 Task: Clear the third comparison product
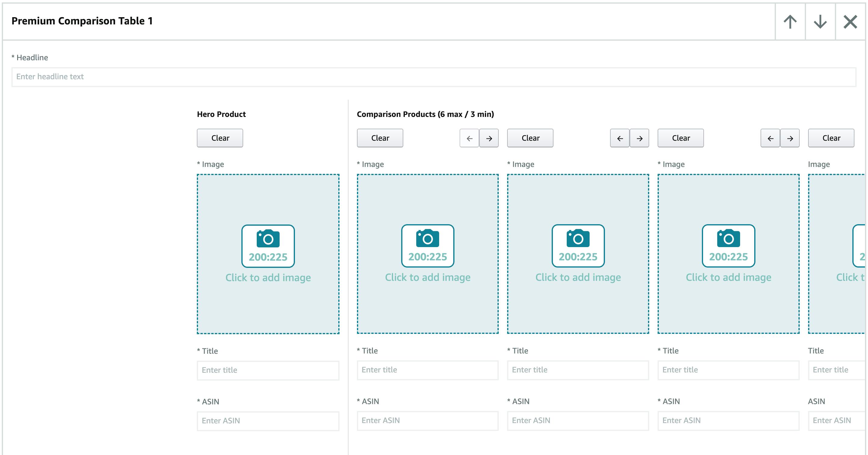(681, 138)
